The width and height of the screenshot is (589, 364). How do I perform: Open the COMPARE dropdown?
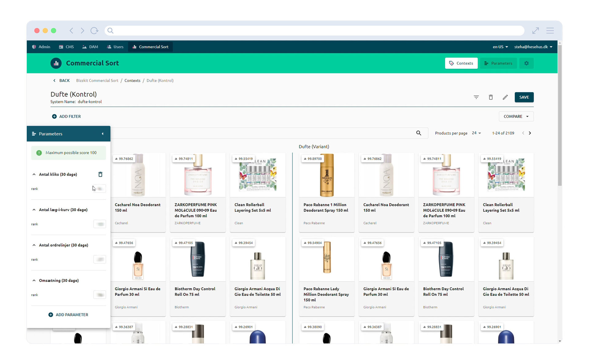point(516,116)
